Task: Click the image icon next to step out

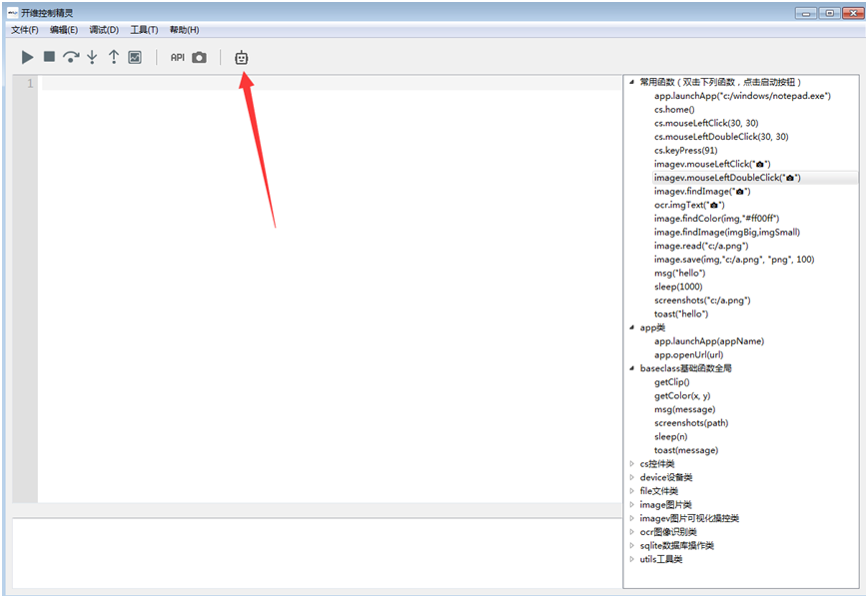Action: (x=135, y=57)
